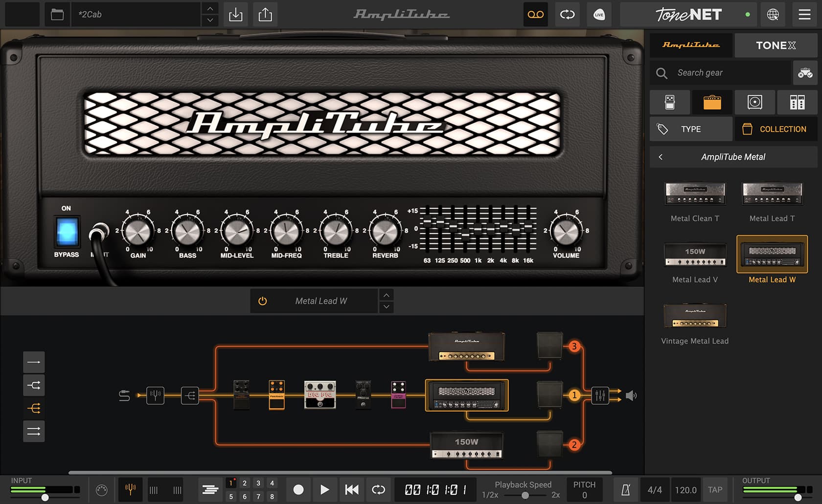The height and width of the screenshot is (504, 822).
Task: Click the save preset download icon
Action: pyautogui.click(x=235, y=15)
